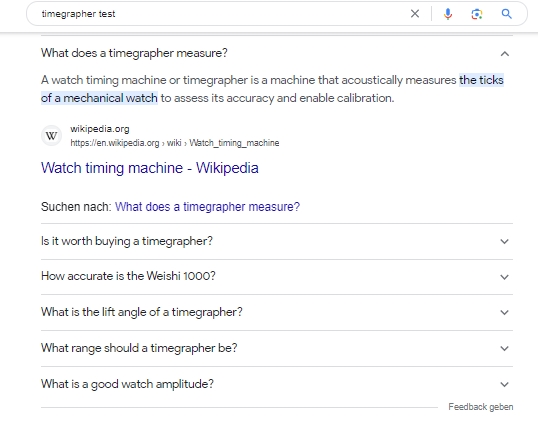The height and width of the screenshot is (434, 538).
Task: Expand 'Is it worth buying a timegrapher?'
Action: [277, 241]
